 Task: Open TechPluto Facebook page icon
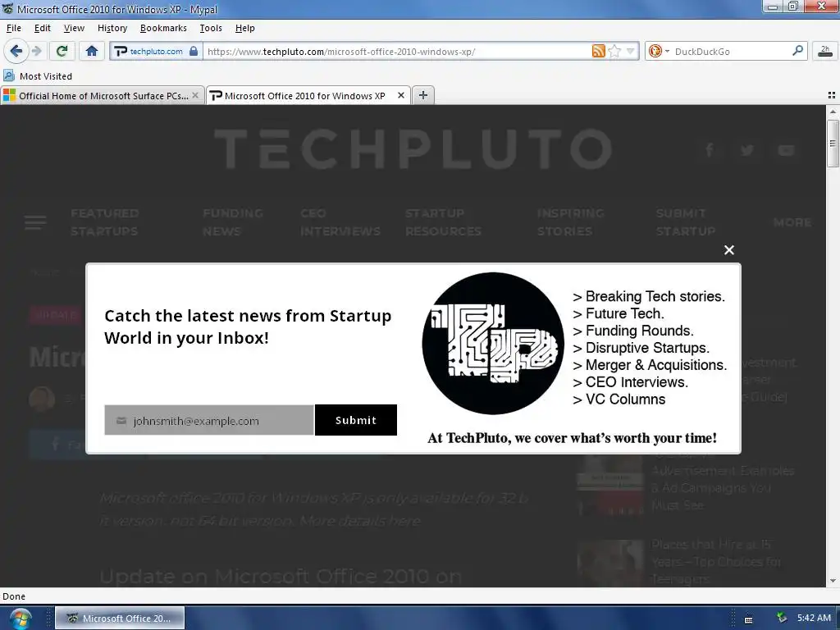(x=710, y=150)
